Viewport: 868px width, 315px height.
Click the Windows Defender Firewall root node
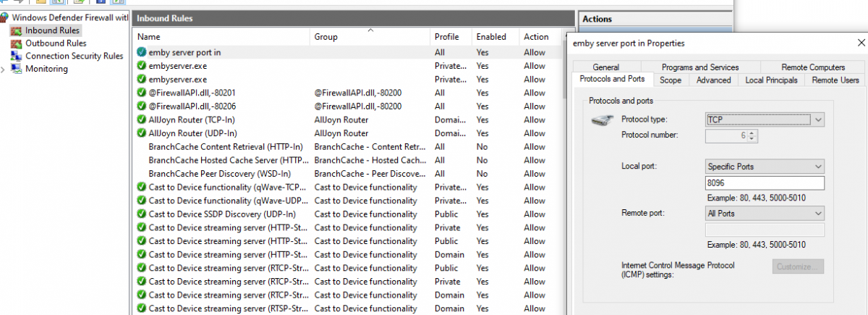72,17
